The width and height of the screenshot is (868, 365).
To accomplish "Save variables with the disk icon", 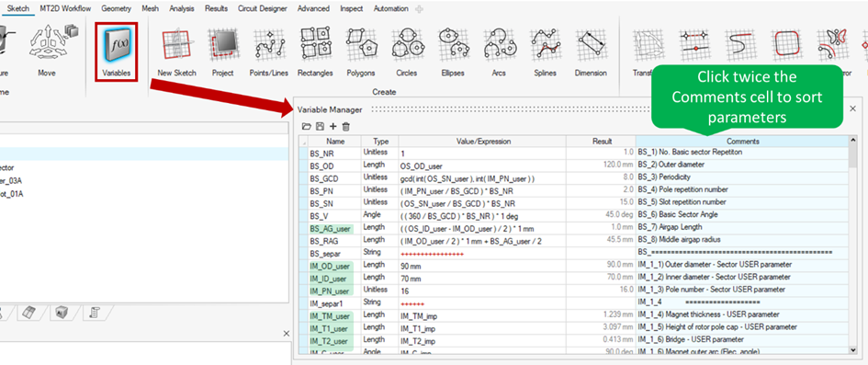I will tap(320, 127).
